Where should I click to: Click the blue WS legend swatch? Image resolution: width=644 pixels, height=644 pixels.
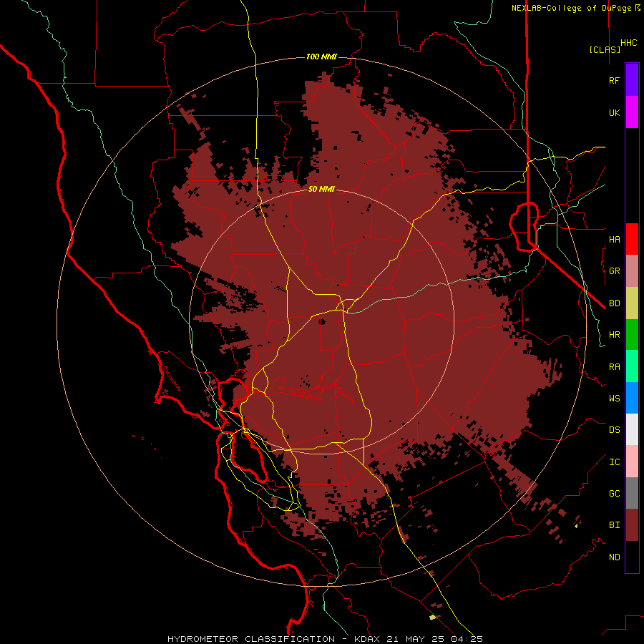(632, 398)
